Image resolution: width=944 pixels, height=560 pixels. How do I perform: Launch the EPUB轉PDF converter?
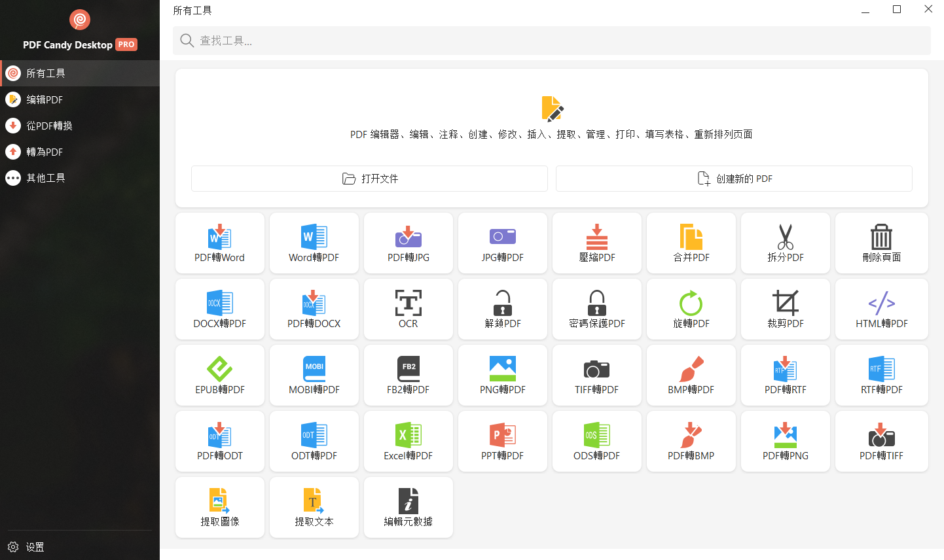[x=219, y=375]
